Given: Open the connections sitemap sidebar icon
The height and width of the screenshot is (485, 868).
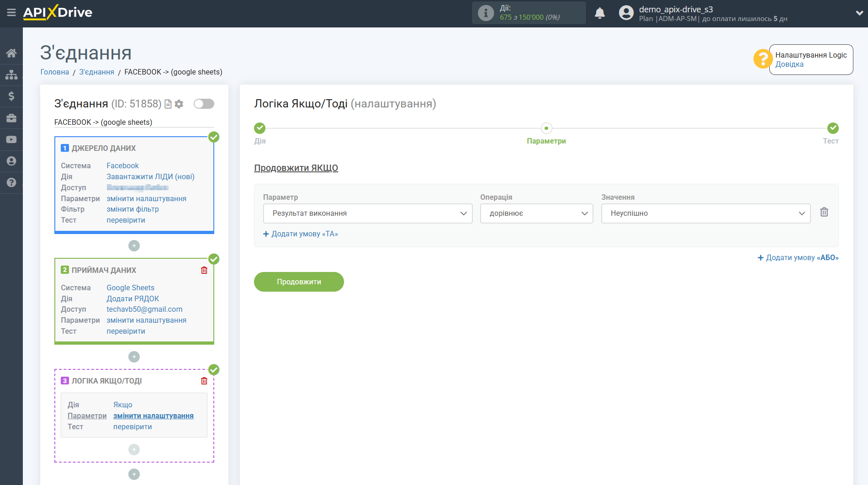Looking at the screenshot, I should tap(11, 75).
